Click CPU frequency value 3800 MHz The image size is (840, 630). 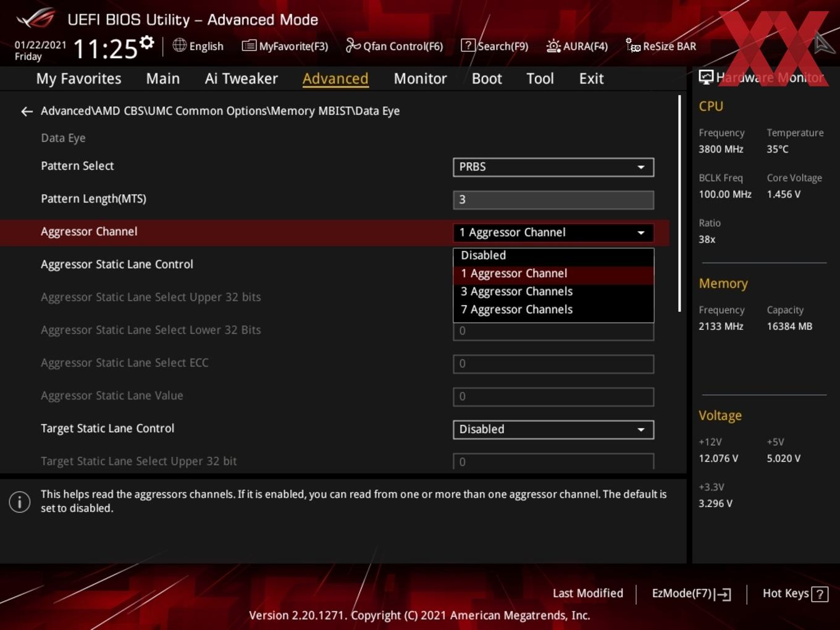[721, 149]
